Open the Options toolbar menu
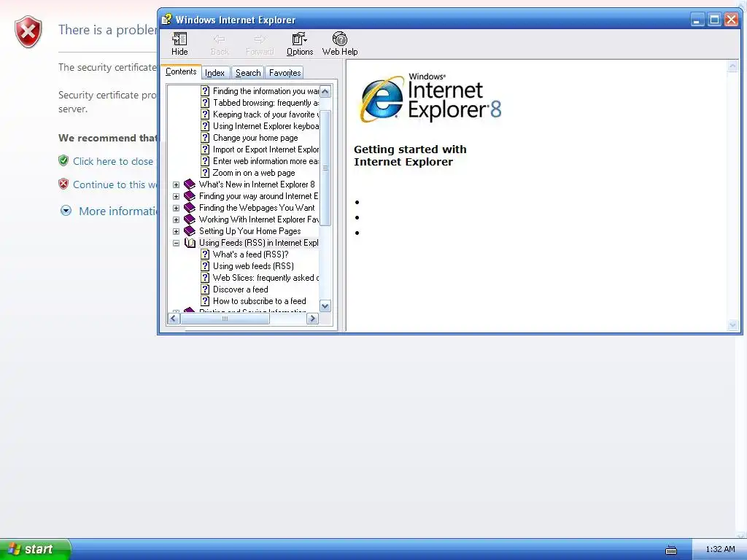This screenshot has width=747, height=560. coord(300,44)
